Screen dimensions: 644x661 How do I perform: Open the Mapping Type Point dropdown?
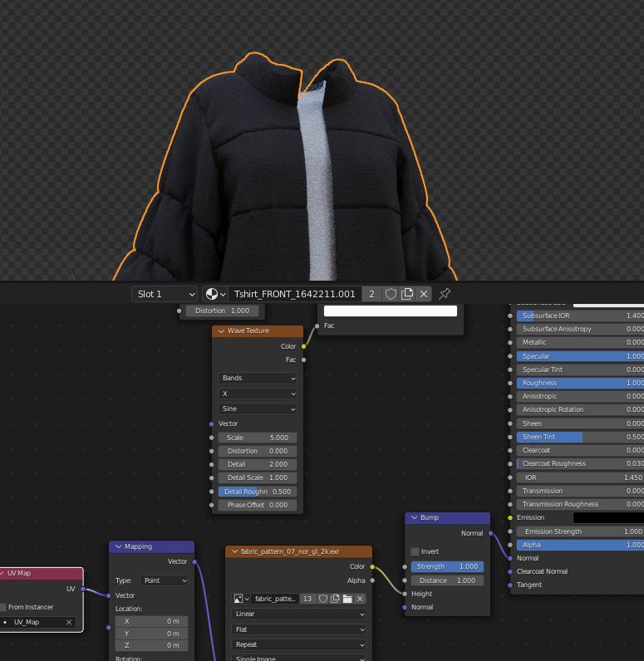pyautogui.click(x=164, y=580)
